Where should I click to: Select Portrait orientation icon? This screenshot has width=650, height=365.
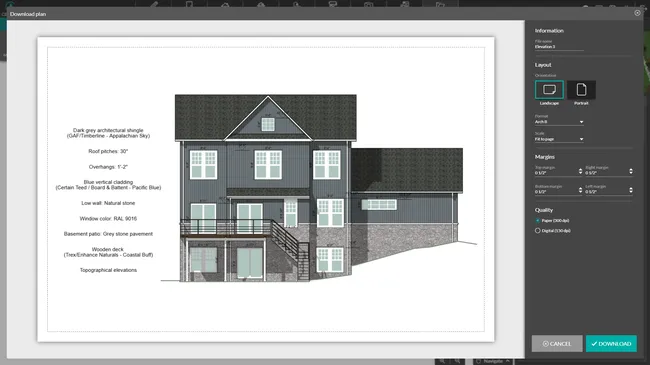[x=581, y=90]
